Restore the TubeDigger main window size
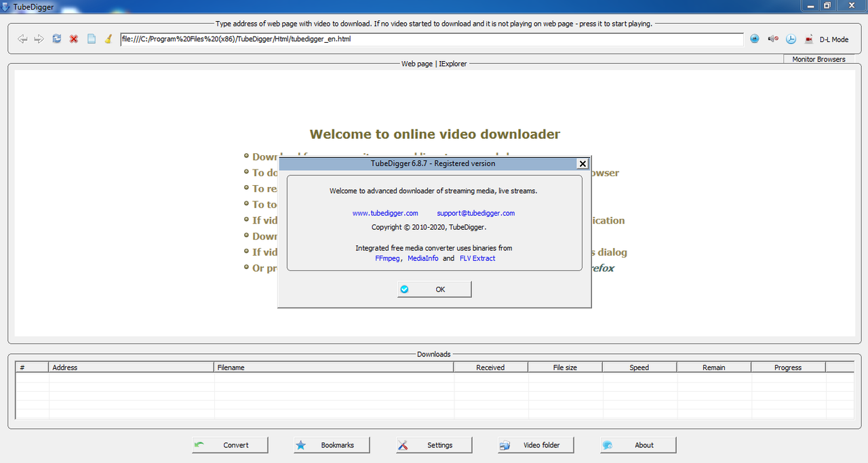Viewport: 868px width, 463px height. pyautogui.click(x=827, y=5)
